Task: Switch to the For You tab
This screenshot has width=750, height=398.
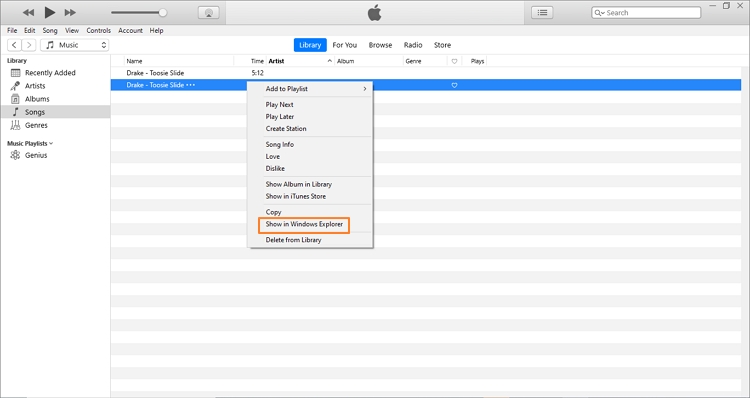Action: pyautogui.click(x=344, y=45)
